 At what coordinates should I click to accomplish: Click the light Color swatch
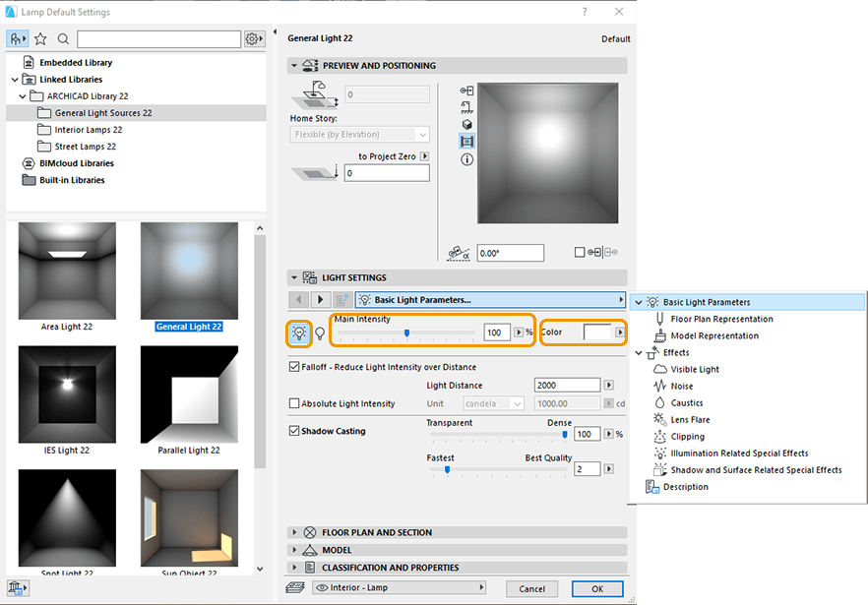point(597,333)
